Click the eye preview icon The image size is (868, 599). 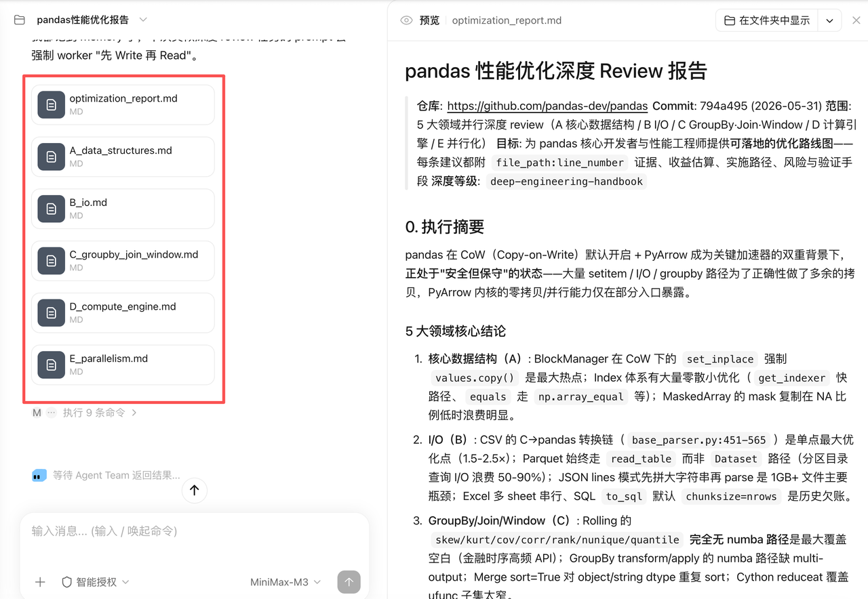click(x=407, y=20)
